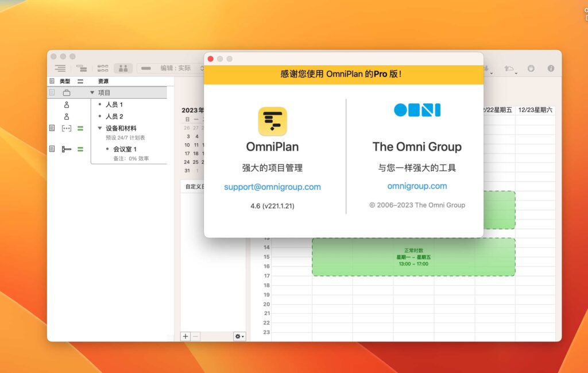588x373 pixels.
Task: Click the gear action menu at panel bottom
Action: pos(239,336)
